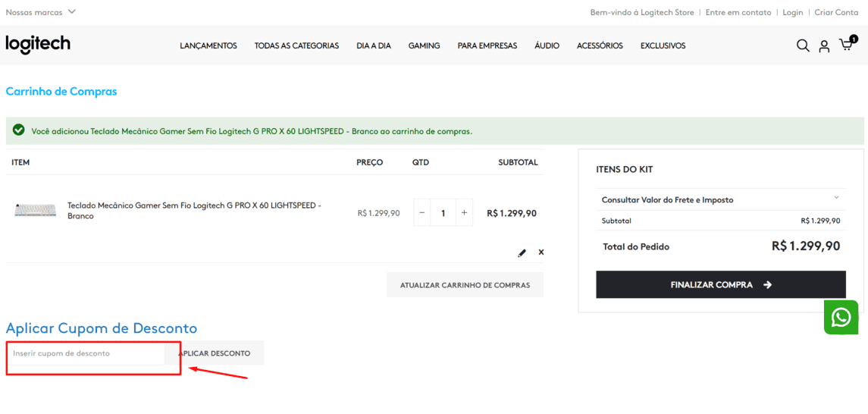Expand Consultar Valor do Frete e Imposto
Screen dimensions: 868x414
tap(721, 199)
